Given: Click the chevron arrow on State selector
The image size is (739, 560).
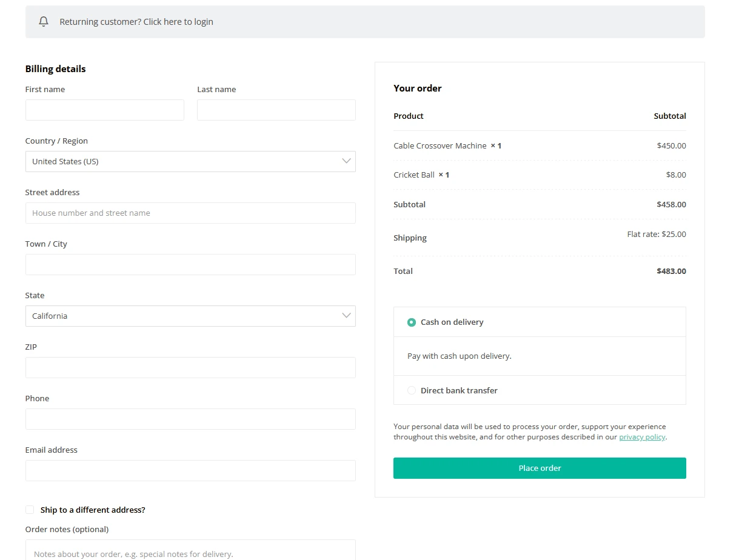Looking at the screenshot, I should click(346, 316).
